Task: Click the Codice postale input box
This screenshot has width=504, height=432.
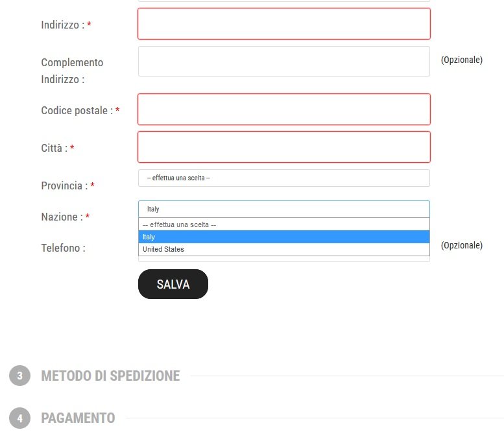Action: click(x=284, y=109)
